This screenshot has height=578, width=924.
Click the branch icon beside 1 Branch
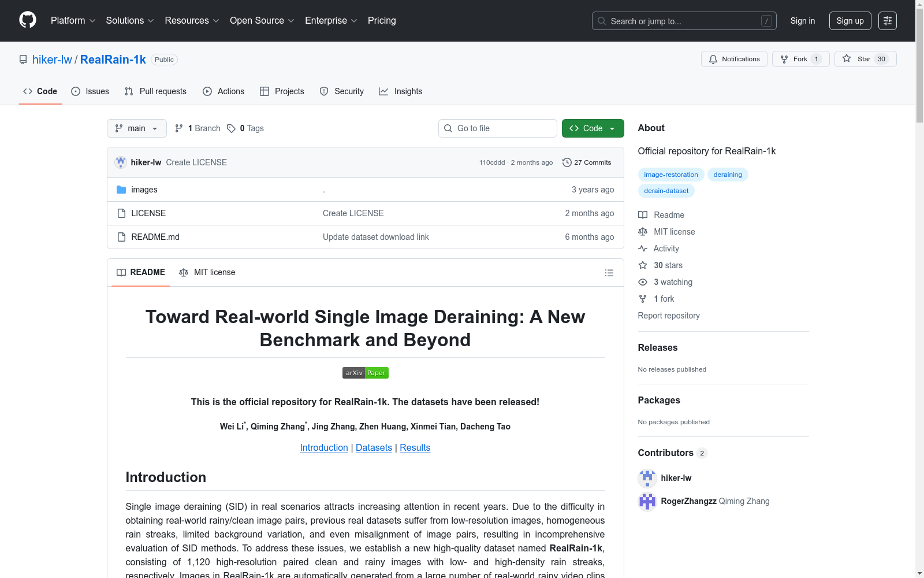coord(179,128)
